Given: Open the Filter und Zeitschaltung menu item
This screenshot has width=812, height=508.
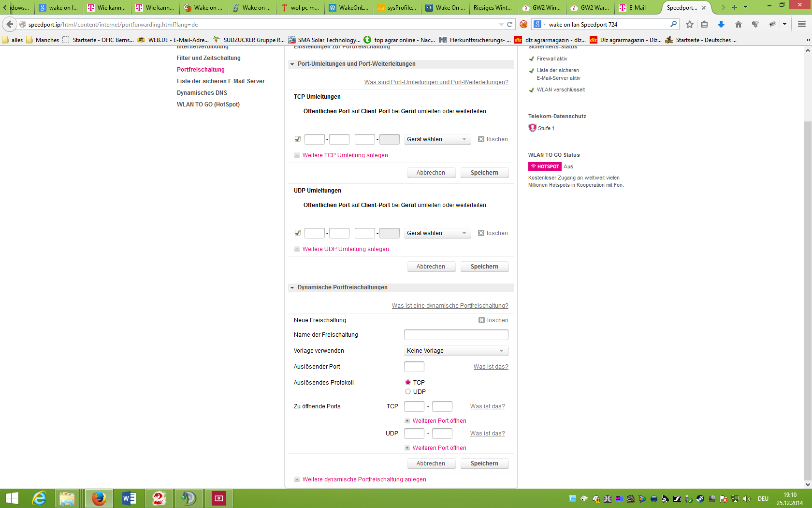Looking at the screenshot, I should [x=208, y=58].
